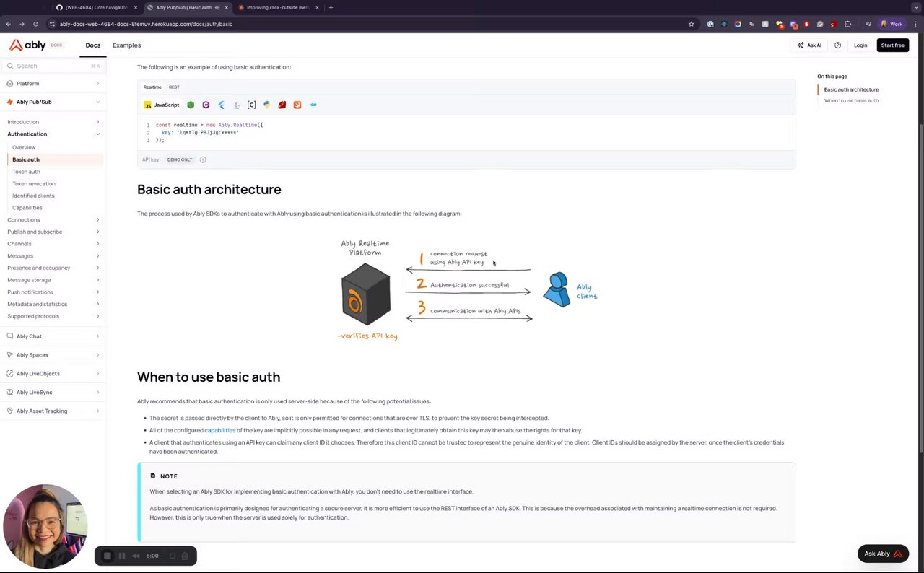Click the API key info icon

pyautogui.click(x=203, y=159)
